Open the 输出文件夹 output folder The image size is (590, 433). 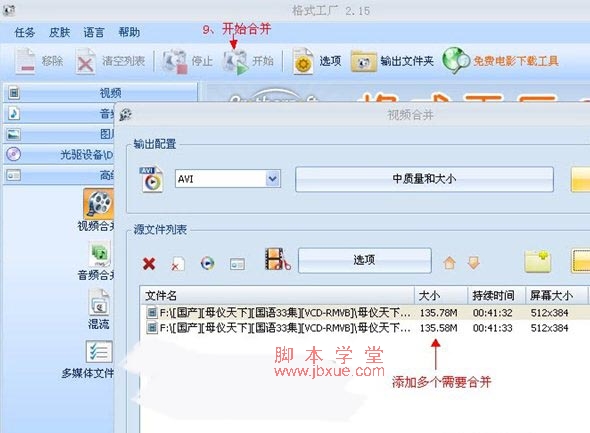coord(392,61)
